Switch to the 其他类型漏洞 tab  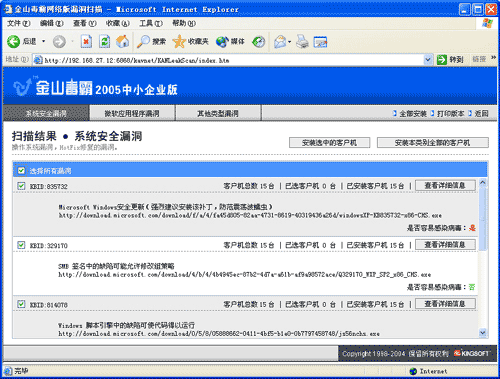[218, 113]
